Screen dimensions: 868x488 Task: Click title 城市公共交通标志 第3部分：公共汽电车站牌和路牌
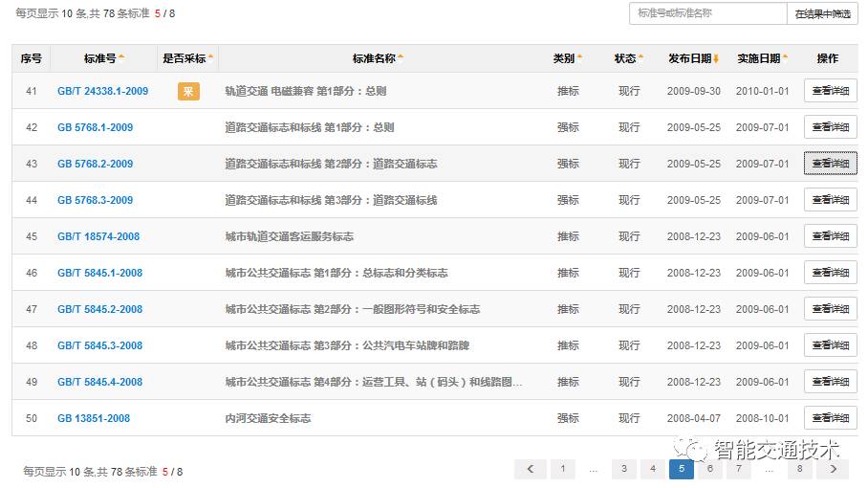347,345
